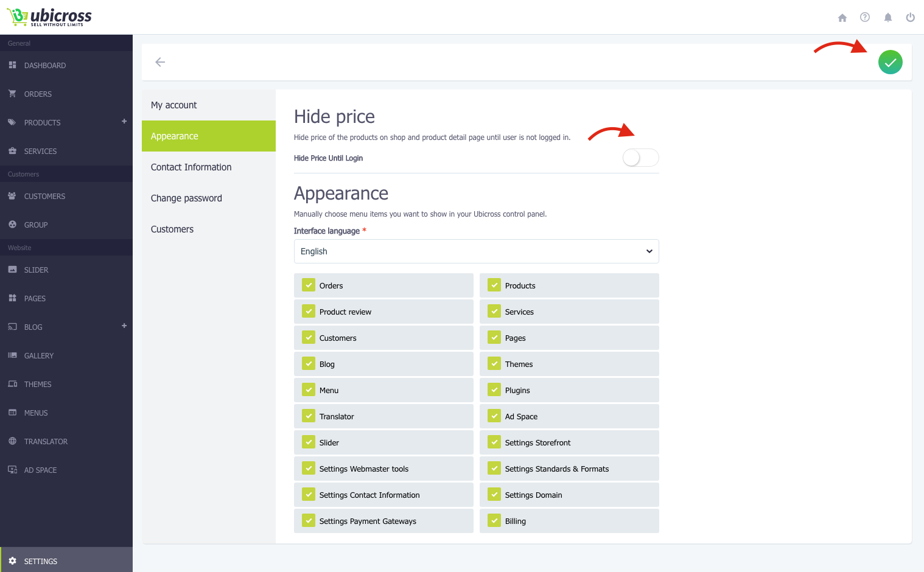Open the notifications bell icon
924x572 pixels.
pos(888,18)
